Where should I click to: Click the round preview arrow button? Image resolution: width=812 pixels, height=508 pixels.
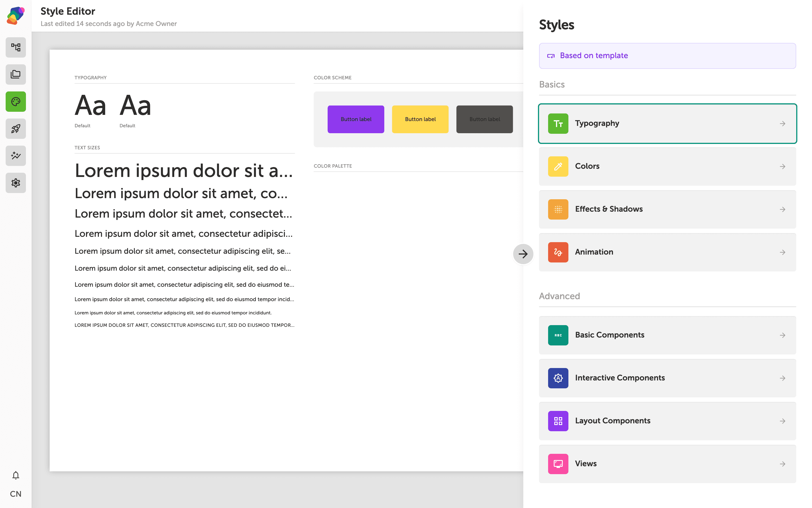(x=523, y=254)
